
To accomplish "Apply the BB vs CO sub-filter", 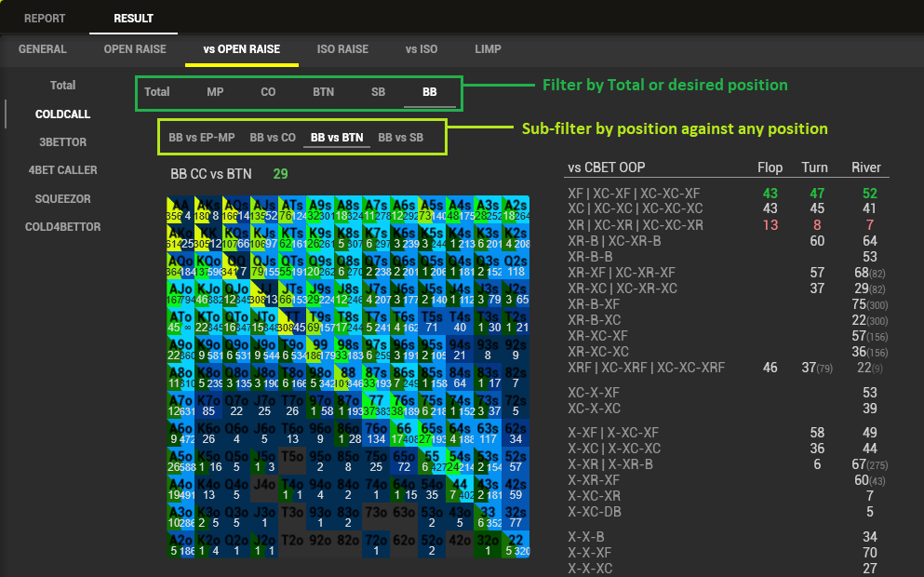I will click(x=273, y=138).
